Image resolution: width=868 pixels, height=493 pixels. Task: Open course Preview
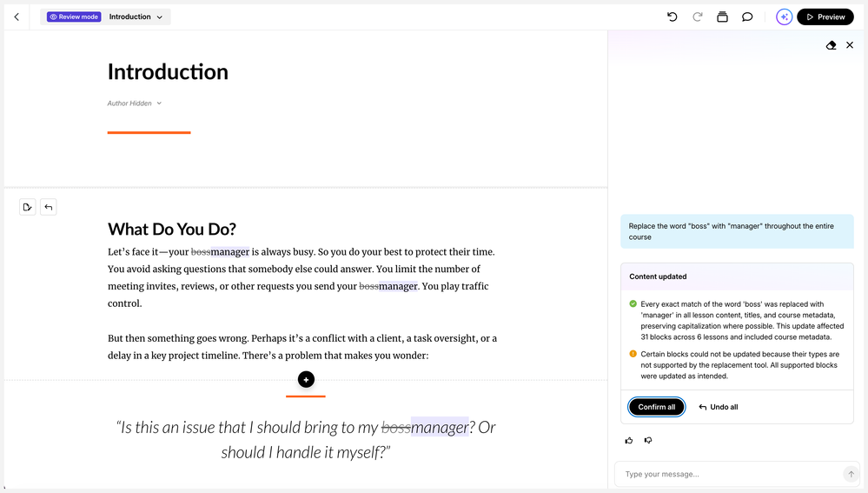(x=825, y=17)
